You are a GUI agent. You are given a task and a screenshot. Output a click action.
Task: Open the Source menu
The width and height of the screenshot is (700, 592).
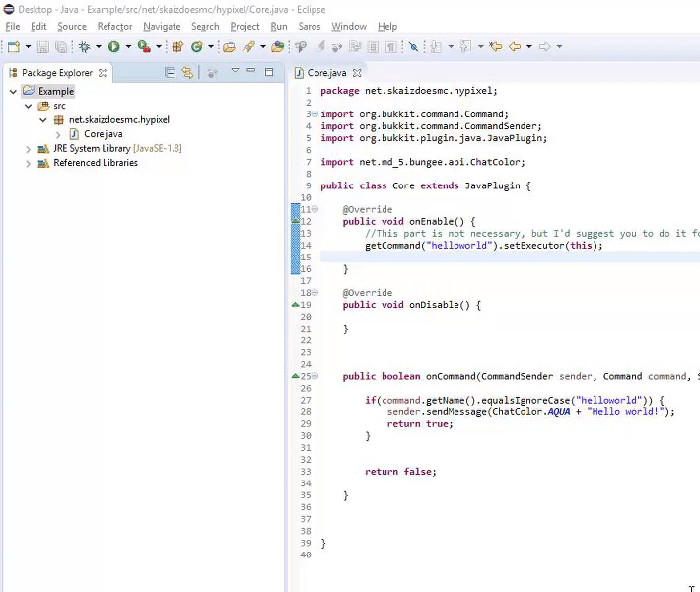click(x=72, y=27)
